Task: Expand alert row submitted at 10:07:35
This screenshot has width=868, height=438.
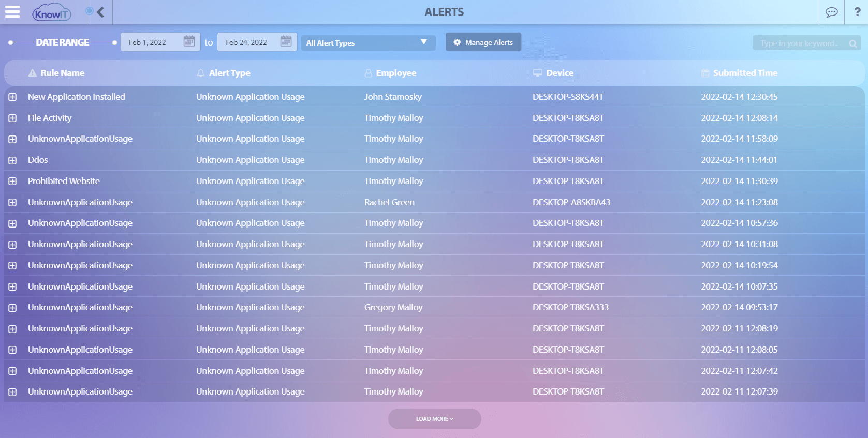Action: pos(12,286)
